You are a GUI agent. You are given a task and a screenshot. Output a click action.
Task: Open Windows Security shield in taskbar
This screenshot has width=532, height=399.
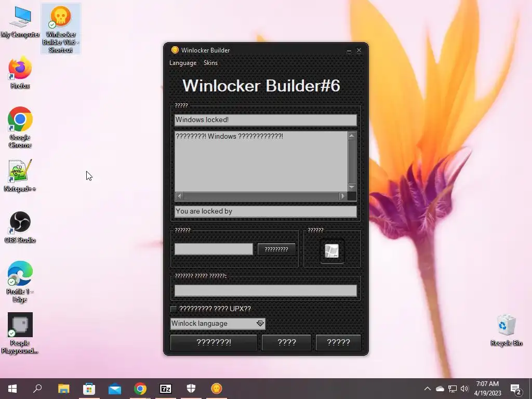pyautogui.click(x=191, y=389)
